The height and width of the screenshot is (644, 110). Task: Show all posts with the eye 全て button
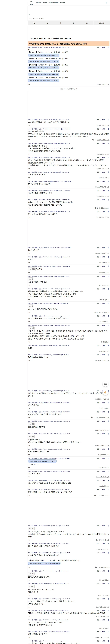[x=102, y=23]
